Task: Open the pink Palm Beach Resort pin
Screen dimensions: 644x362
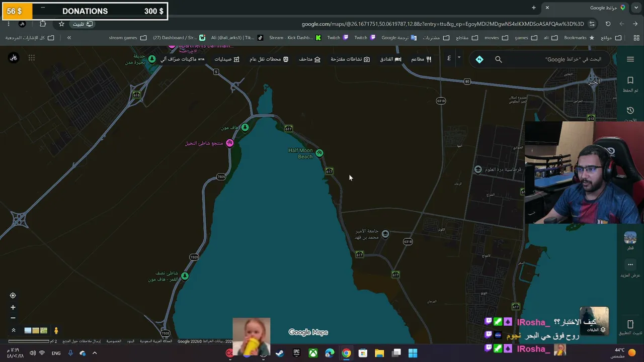Action: pos(229,143)
